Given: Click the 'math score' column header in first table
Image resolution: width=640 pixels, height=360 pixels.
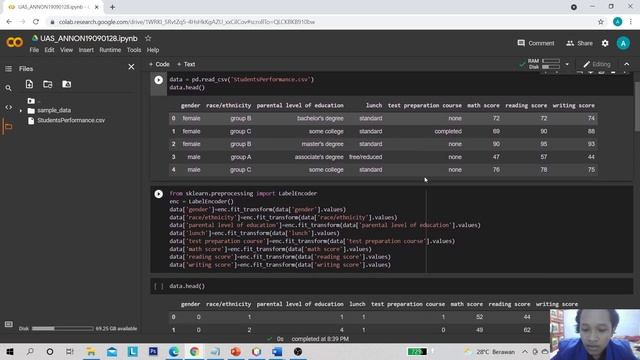Looking at the screenshot, I should (x=483, y=105).
